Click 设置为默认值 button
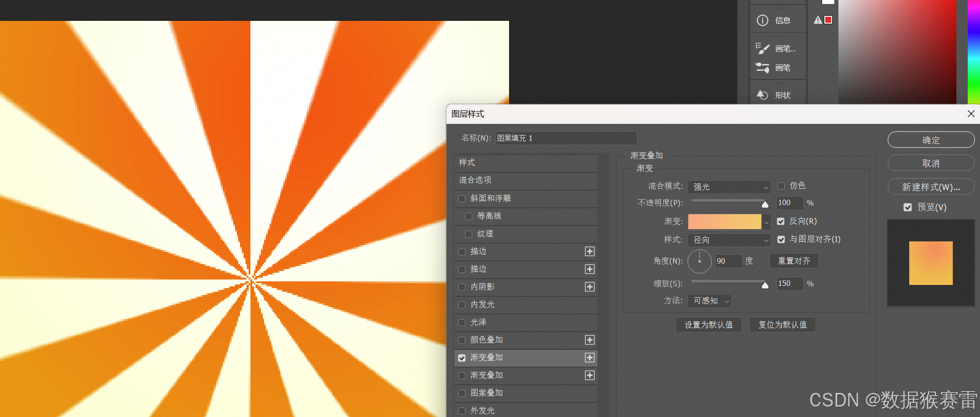 709,325
